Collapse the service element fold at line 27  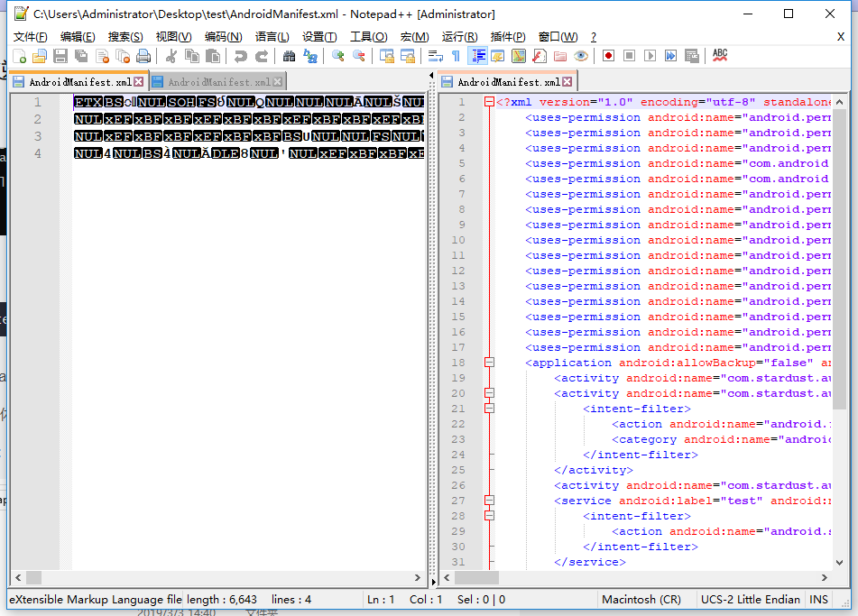coord(488,500)
